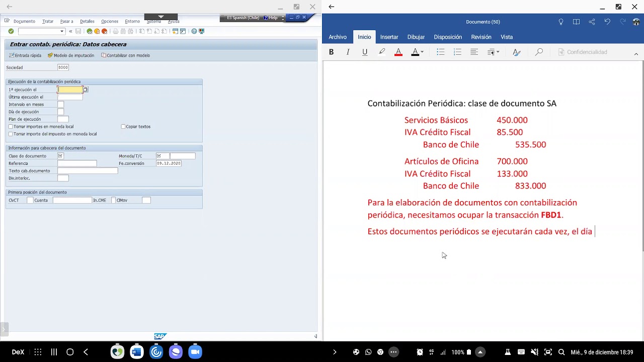Screen dimensions: 644x362
Task: Click the Sociedad input field with 8000
Action: point(63,67)
